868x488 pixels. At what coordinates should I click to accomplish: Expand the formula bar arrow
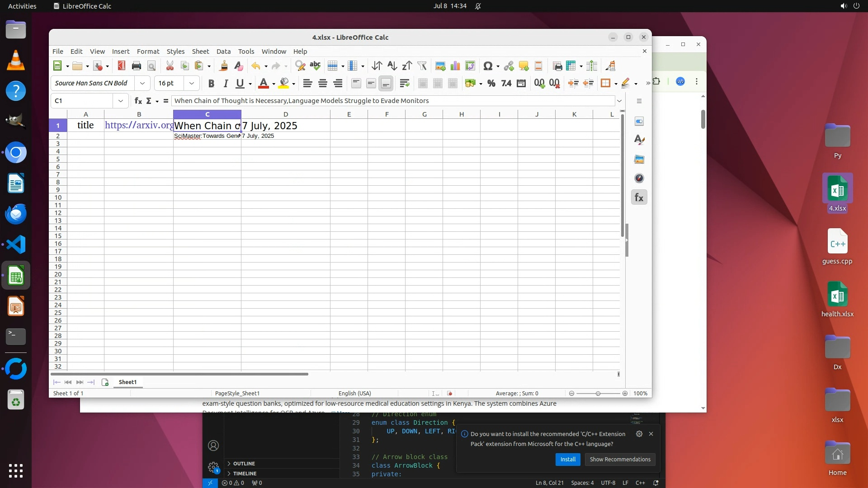coord(619,101)
